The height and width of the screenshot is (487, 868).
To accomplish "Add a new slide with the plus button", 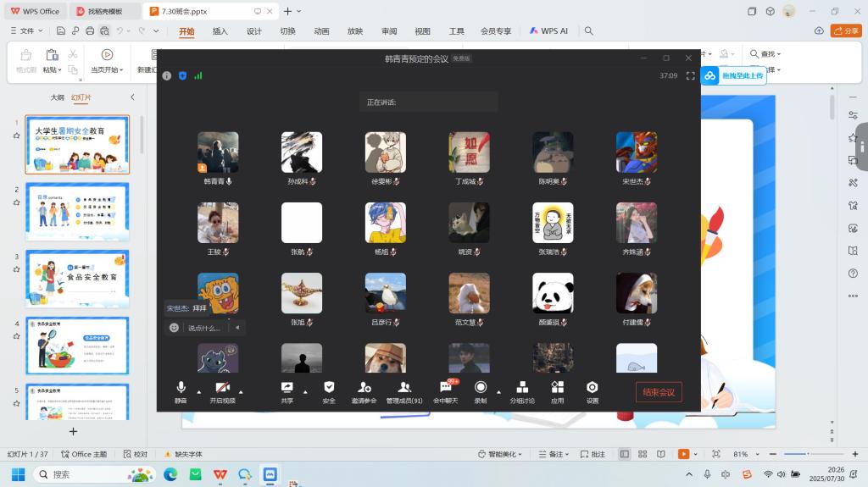I will (x=73, y=431).
